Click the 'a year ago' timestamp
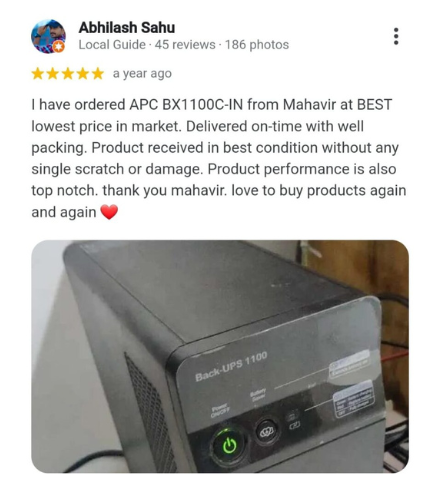This screenshot has height=493, width=427. click(142, 74)
